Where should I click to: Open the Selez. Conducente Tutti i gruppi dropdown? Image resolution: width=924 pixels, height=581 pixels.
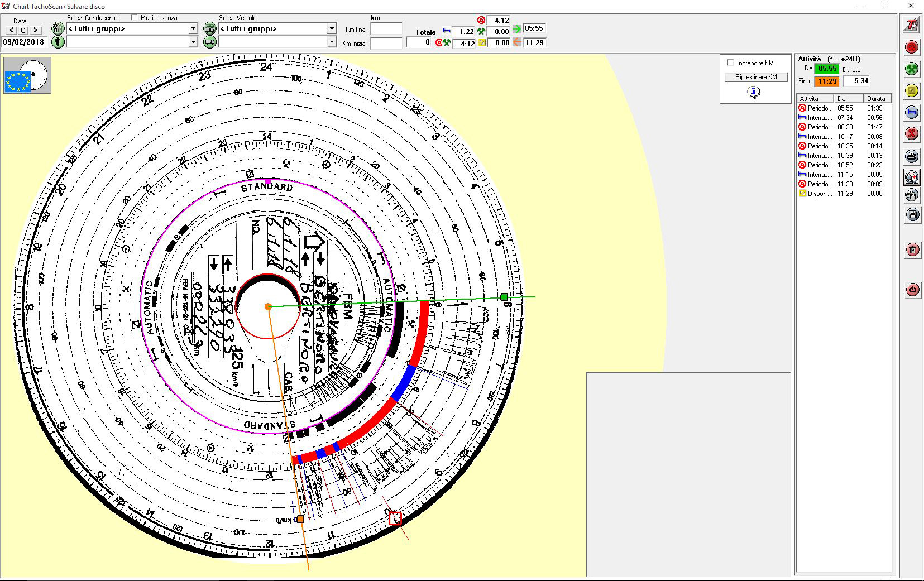pos(193,28)
